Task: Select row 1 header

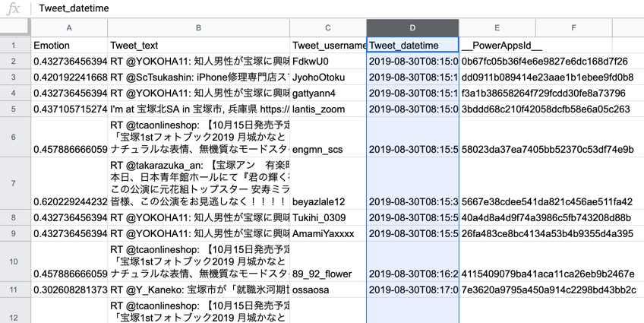Action: point(14,45)
